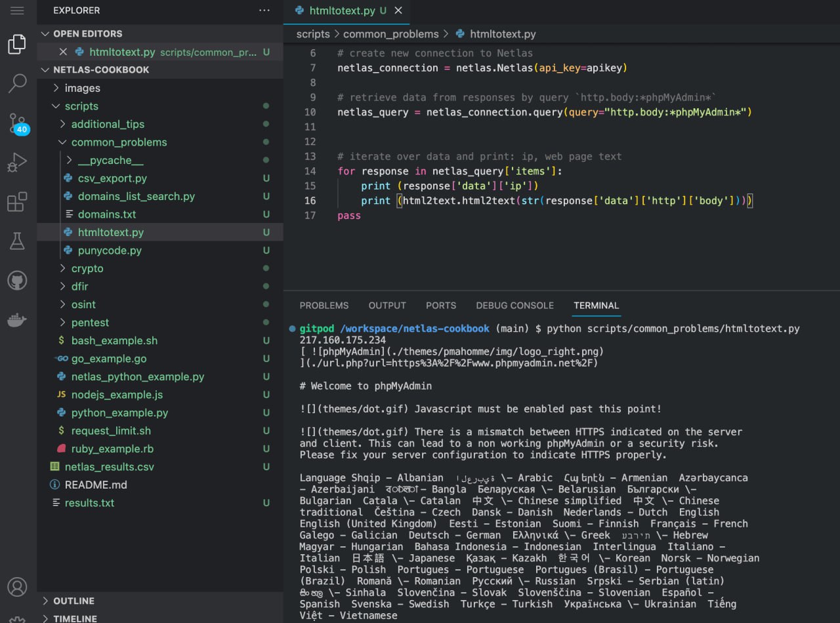Viewport: 840px width, 623px height.
Task: Click Python icon beside punycode.py
Action: [x=68, y=251]
